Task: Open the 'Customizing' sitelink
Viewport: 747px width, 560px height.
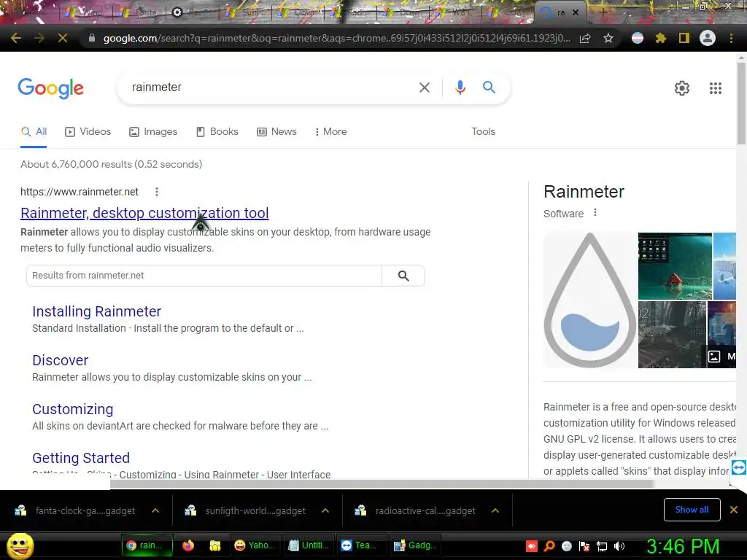Action: coord(73,410)
